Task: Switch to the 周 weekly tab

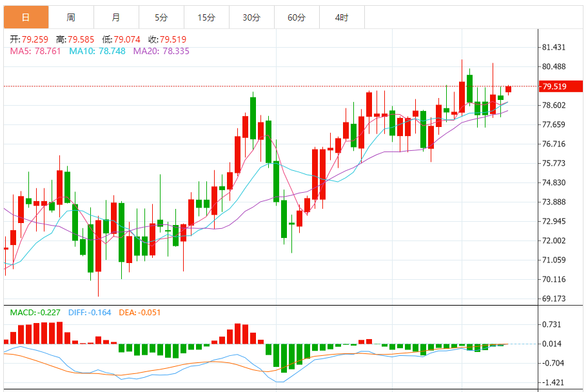Action: [72, 17]
